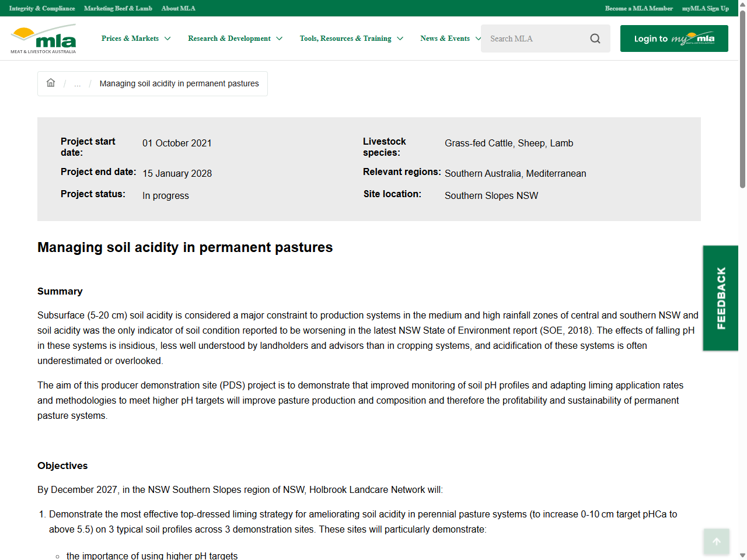Open Integrity & Compliance top link
Image resolution: width=747 pixels, height=560 pixels.
[x=42, y=8]
